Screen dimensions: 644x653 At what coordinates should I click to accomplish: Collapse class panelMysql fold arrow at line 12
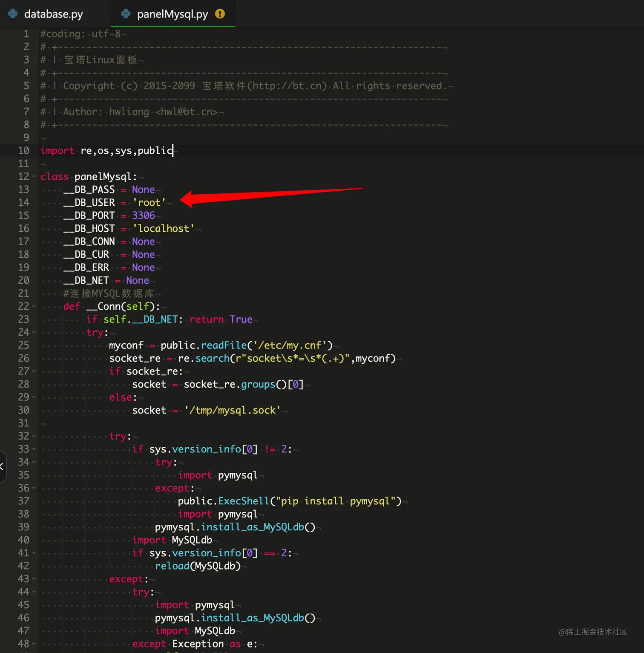[34, 177]
